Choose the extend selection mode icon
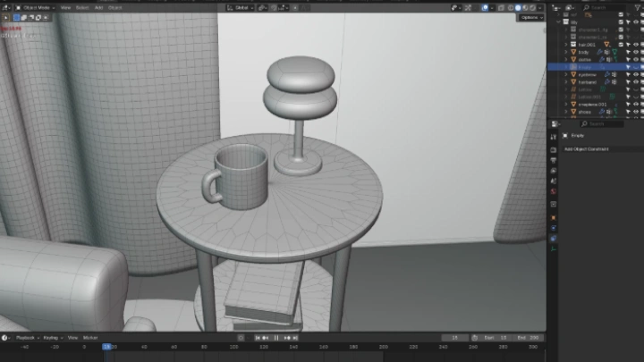Screen dimensions: 644x362 click(24, 18)
